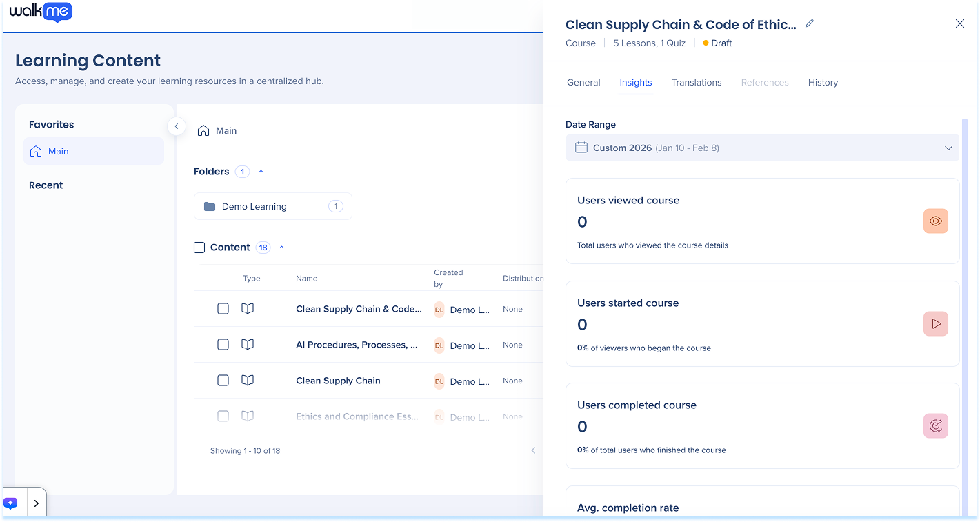Image resolution: width=980 pixels, height=522 pixels.
Task: Switch to the General tab
Action: tap(583, 83)
